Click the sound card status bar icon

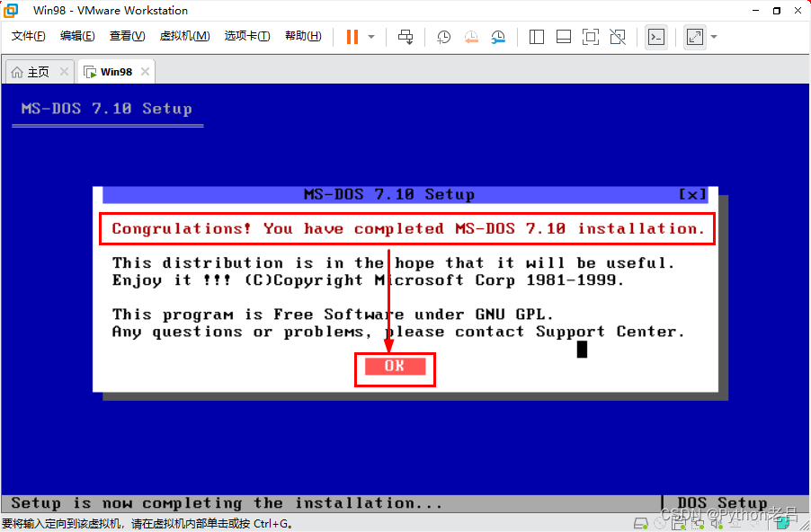[x=717, y=524]
